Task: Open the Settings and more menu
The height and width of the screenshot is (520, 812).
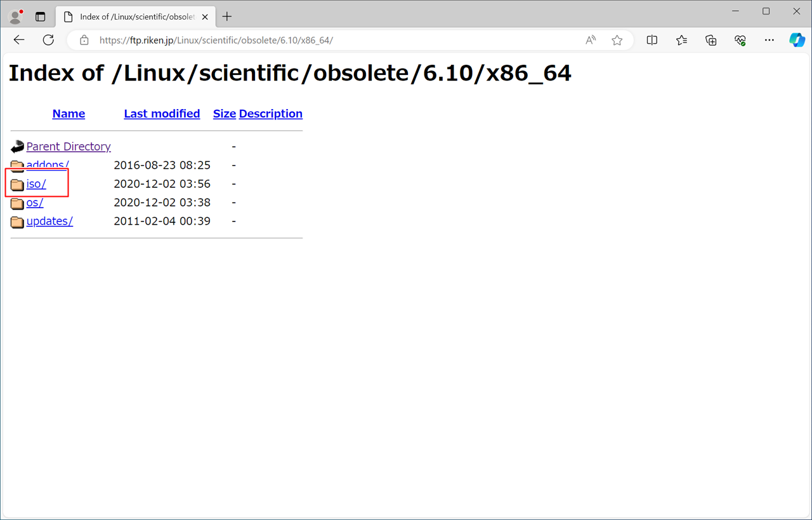Action: tap(769, 40)
